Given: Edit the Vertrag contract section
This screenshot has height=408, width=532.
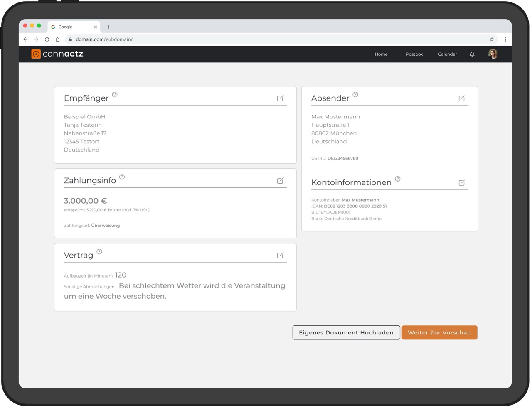Looking at the screenshot, I should pyautogui.click(x=280, y=255).
